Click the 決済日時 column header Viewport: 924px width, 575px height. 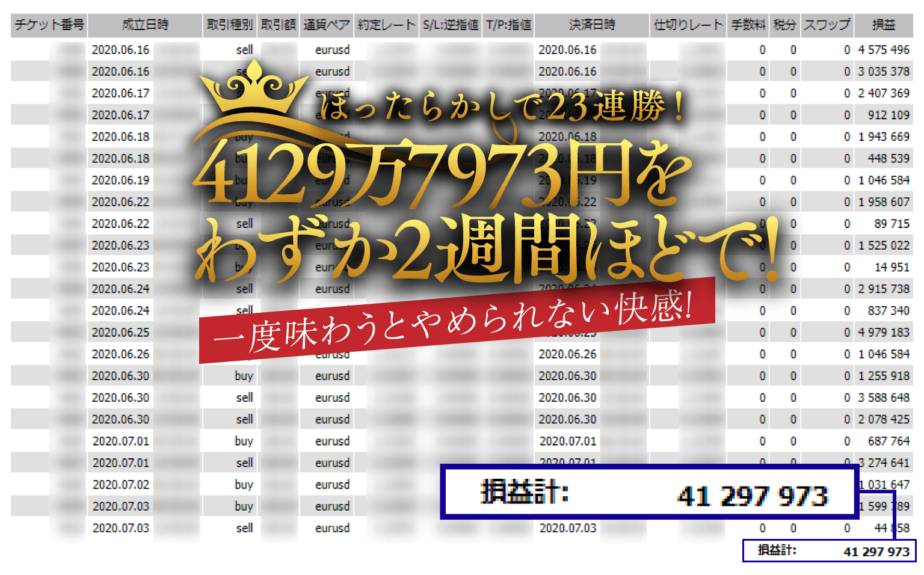(592, 25)
